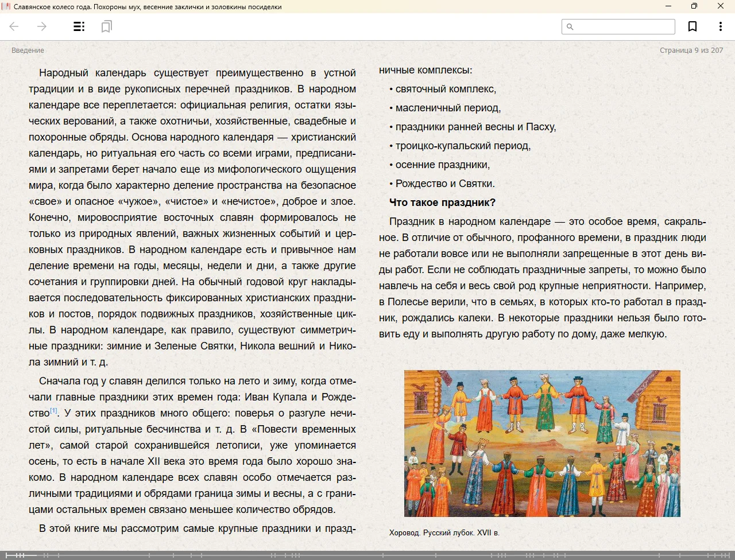Focus the book search text field
The image size is (735, 560).
pyautogui.click(x=624, y=26)
